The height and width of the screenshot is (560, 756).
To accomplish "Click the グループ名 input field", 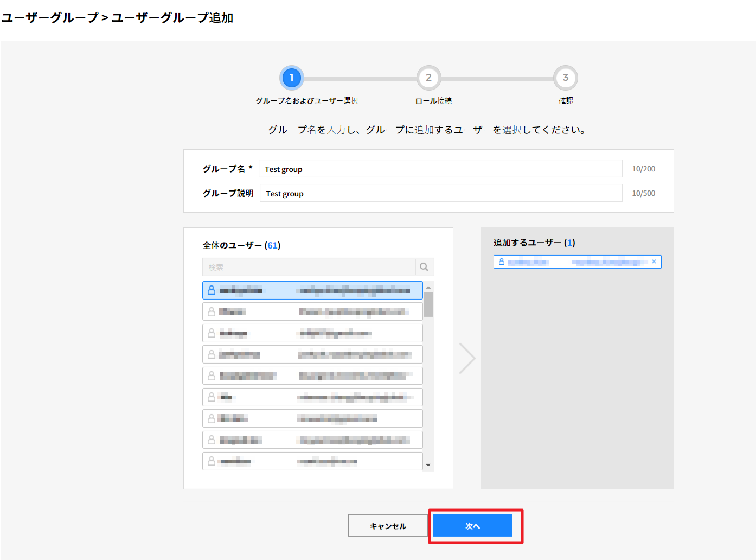I will 440,169.
